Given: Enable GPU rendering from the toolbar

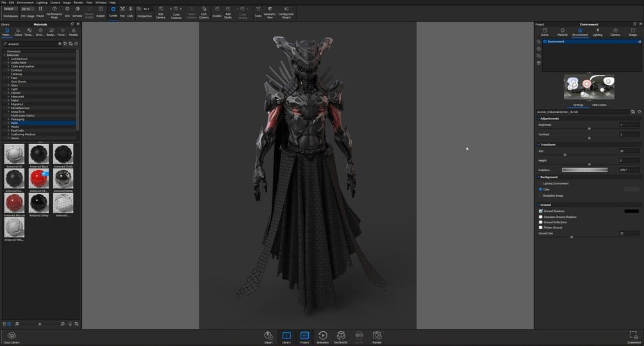Looking at the screenshot, I should point(67,12).
